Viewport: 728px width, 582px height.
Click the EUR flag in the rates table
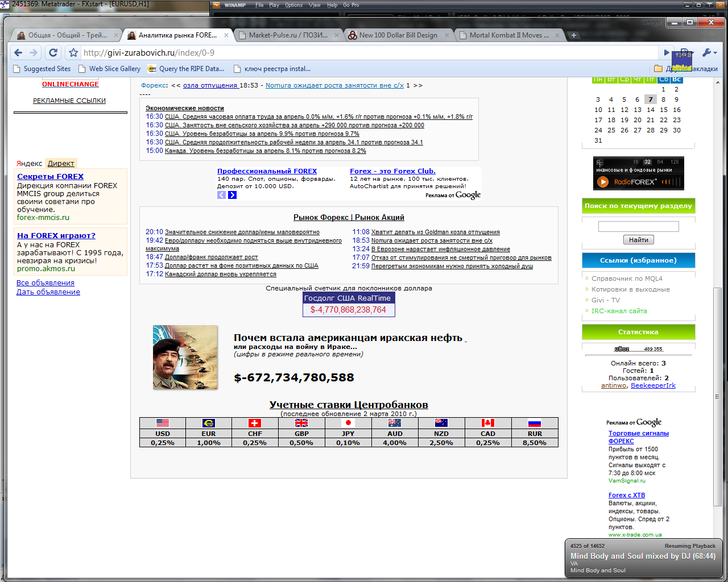click(209, 423)
